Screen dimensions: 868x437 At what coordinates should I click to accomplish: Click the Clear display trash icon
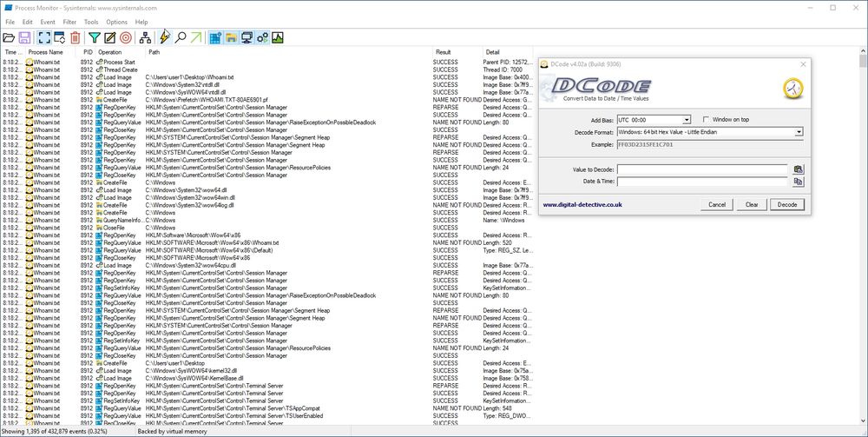click(x=76, y=37)
